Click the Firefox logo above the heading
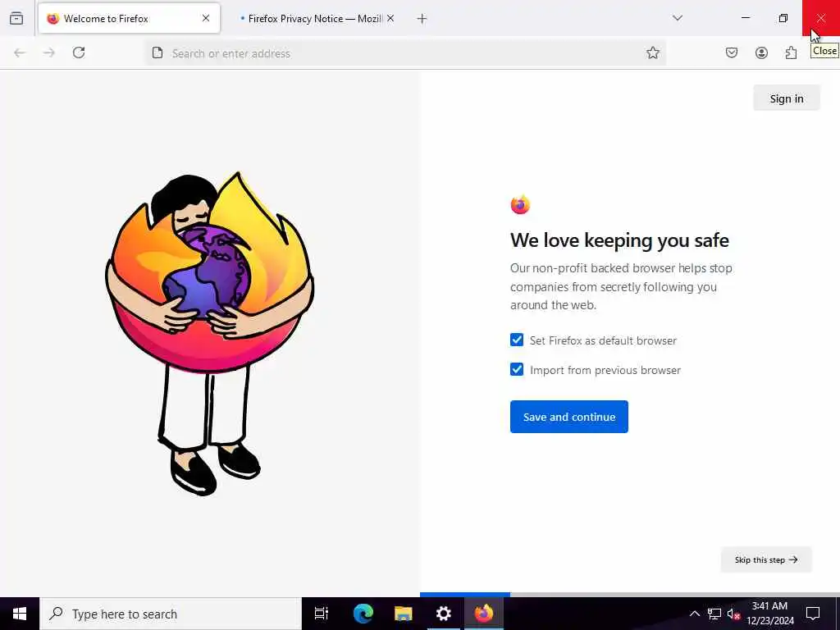The width and height of the screenshot is (840, 630). click(520, 204)
